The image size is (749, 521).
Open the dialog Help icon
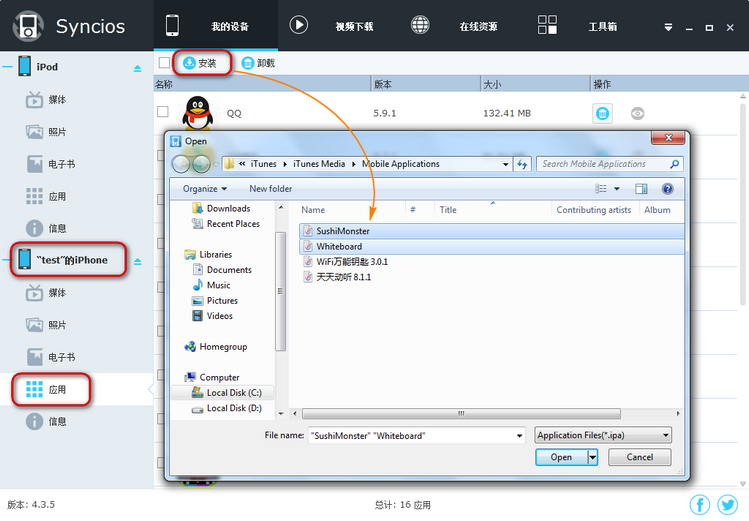[667, 189]
